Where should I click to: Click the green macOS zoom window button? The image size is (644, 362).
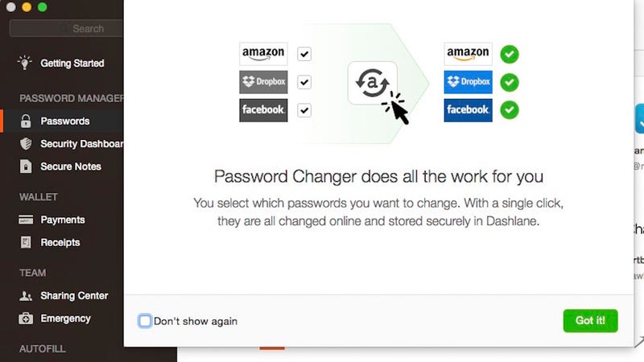[43, 7]
